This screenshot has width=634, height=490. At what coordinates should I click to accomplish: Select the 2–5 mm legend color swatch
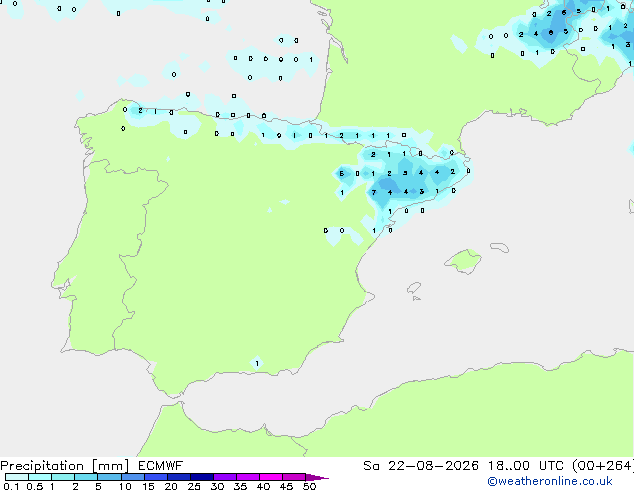point(86,477)
